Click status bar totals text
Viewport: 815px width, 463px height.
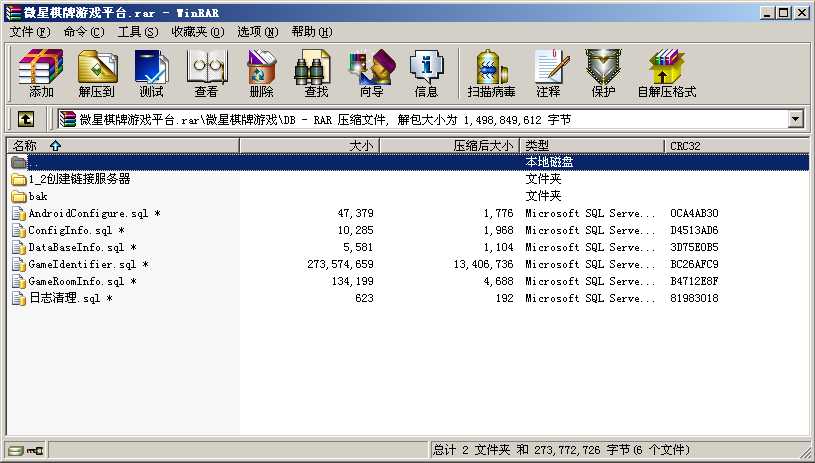(x=561, y=449)
